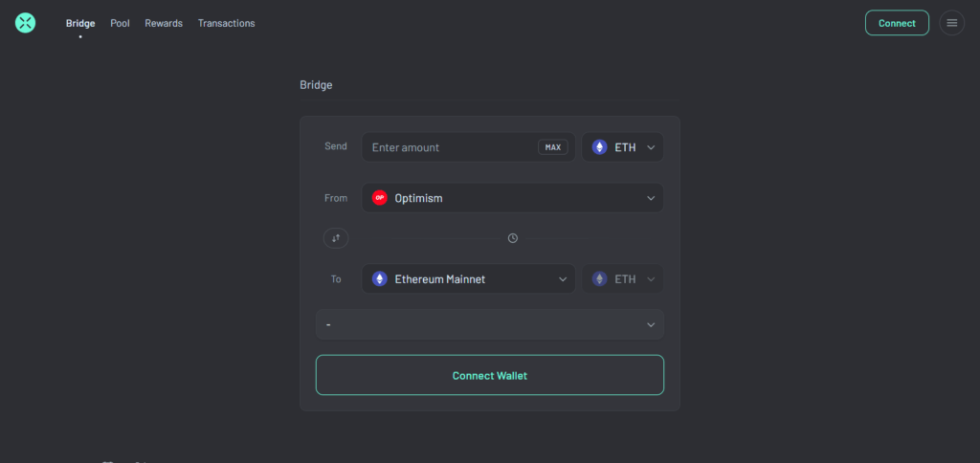Open the Rewards tab
Screen dimensions: 980x463
coord(164,23)
